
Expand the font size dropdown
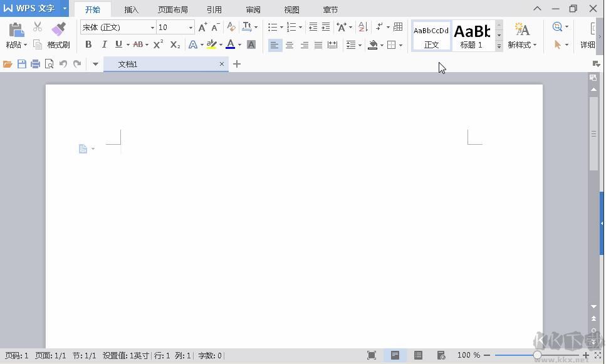(x=191, y=27)
